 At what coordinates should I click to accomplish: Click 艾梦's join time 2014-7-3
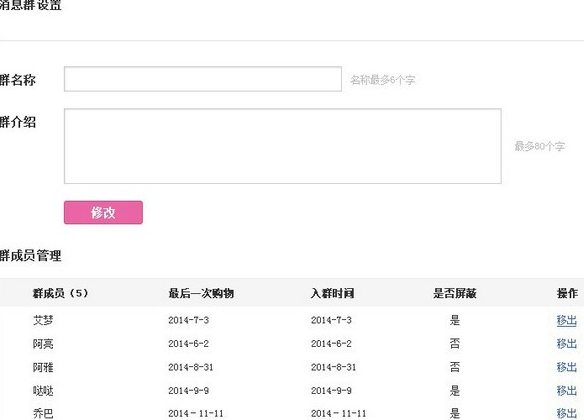(331, 320)
